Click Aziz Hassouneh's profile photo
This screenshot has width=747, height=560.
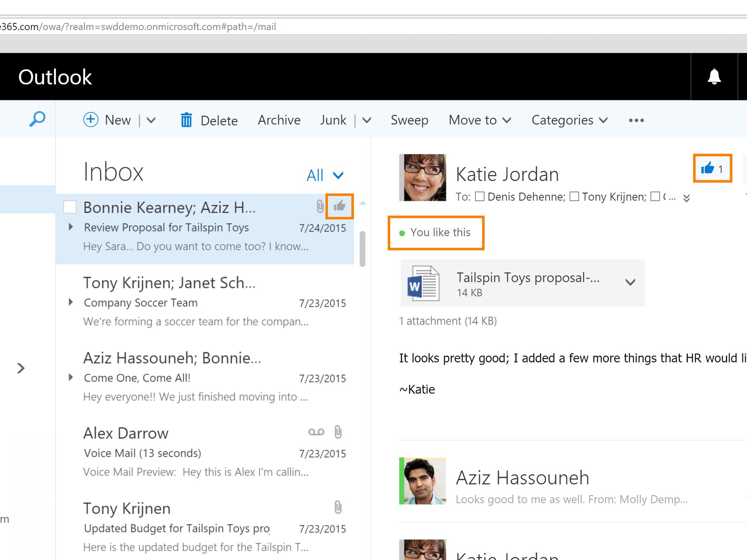click(x=422, y=481)
